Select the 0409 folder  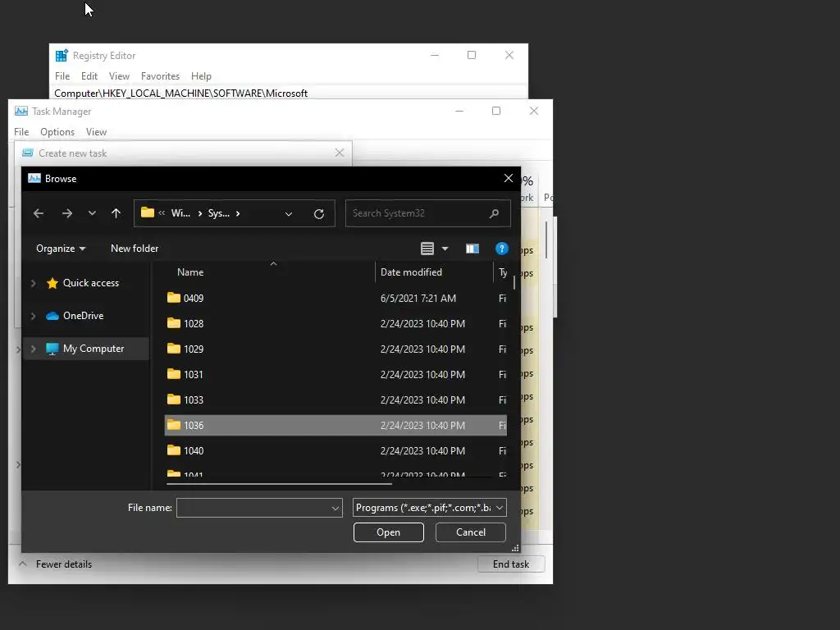pos(336,299)
